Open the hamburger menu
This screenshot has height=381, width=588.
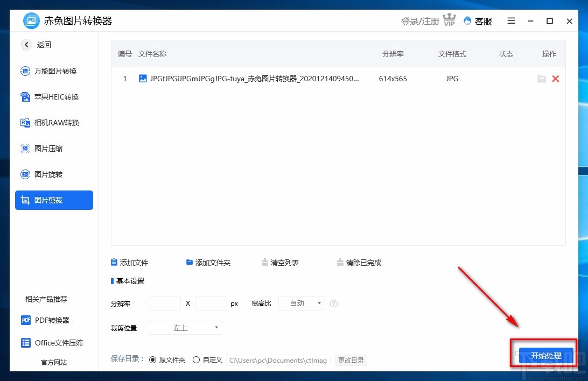click(x=510, y=21)
